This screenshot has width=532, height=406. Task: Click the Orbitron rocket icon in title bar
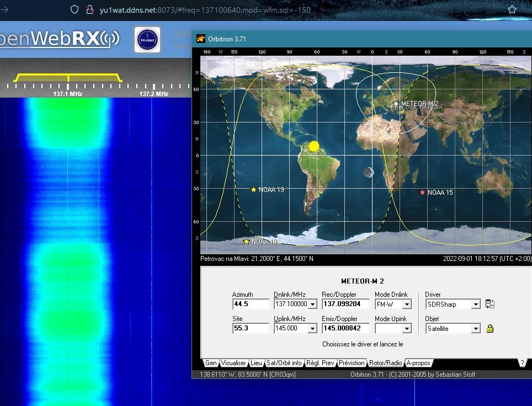(x=200, y=39)
